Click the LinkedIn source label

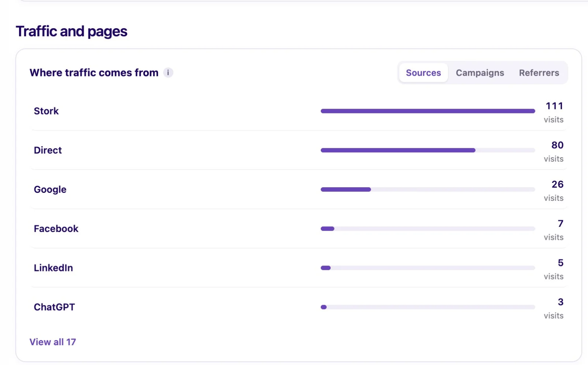tap(54, 268)
